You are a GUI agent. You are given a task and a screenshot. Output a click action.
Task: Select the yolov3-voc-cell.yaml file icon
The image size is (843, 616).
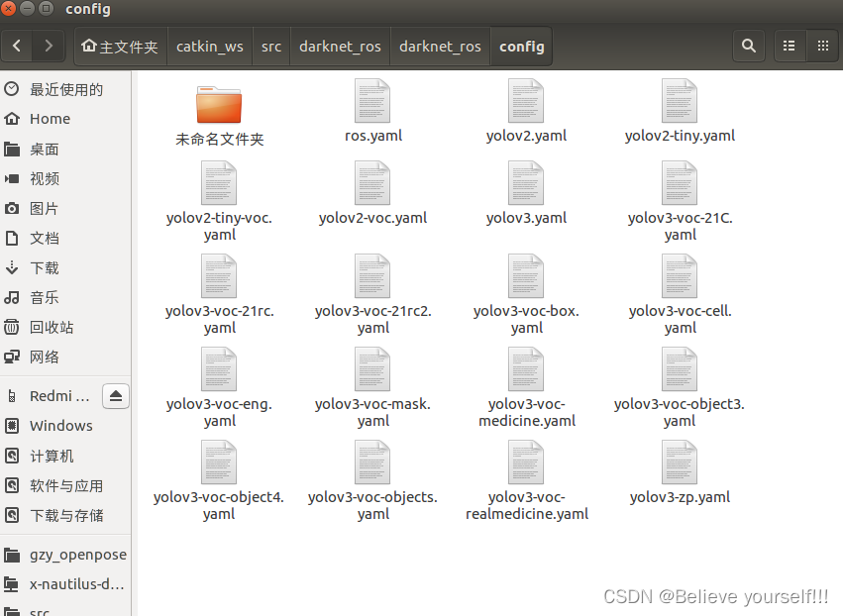tap(680, 276)
